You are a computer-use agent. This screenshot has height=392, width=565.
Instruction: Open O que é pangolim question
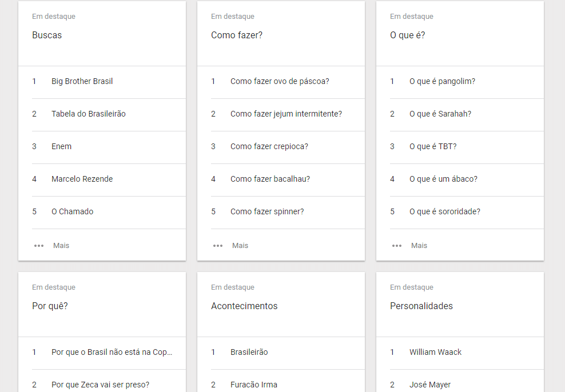pos(442,81)
